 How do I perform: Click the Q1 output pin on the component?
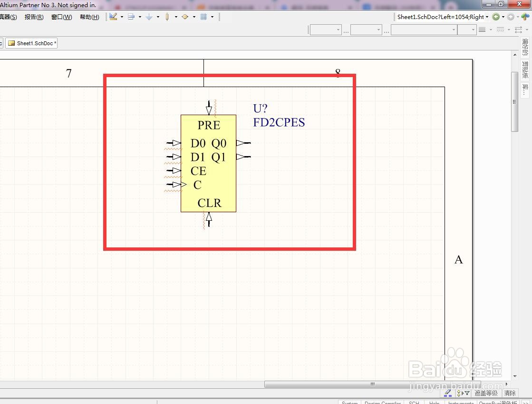(x=243, y=157)
